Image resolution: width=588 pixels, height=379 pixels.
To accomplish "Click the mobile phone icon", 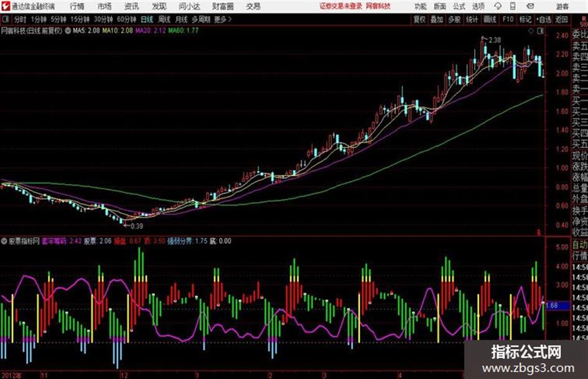I will (x=513, y=6).
